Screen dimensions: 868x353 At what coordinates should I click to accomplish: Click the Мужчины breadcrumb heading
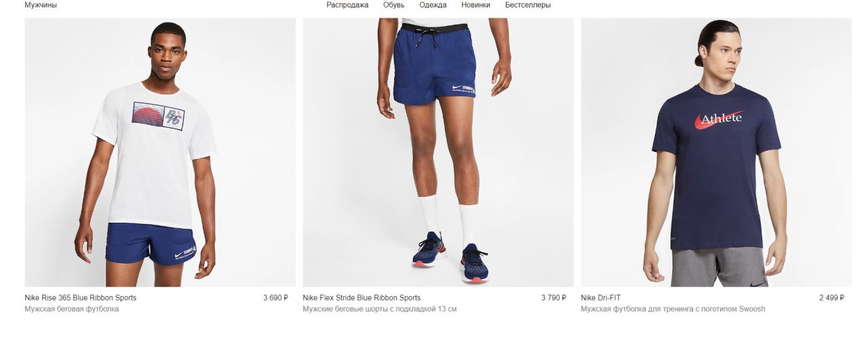(41, 5)
